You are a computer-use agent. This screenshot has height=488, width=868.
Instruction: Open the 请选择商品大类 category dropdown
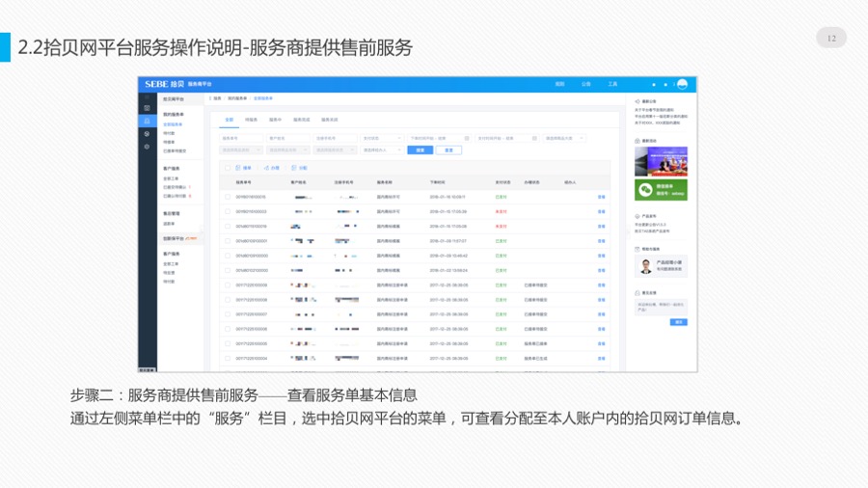[x=564, y=138]
